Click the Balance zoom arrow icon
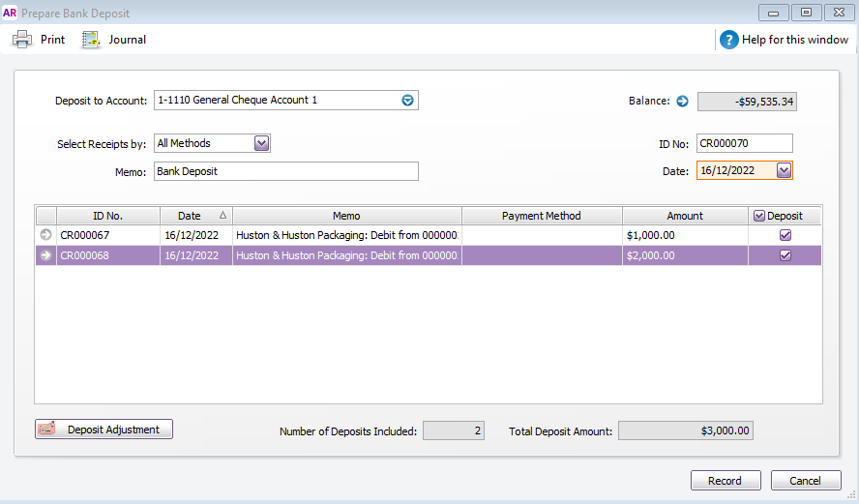The width and height of the screenshot is (859, 504). click(x=681, y=101)
